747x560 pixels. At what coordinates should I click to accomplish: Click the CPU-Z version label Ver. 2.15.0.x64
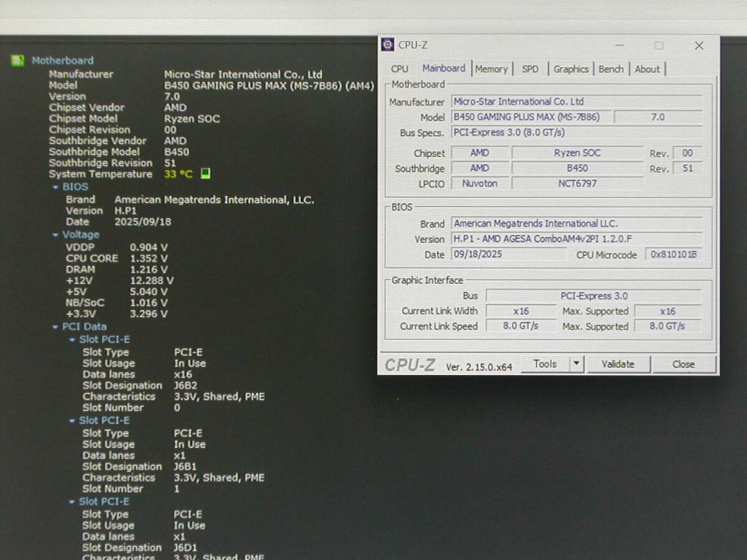[x=479, y=367]
